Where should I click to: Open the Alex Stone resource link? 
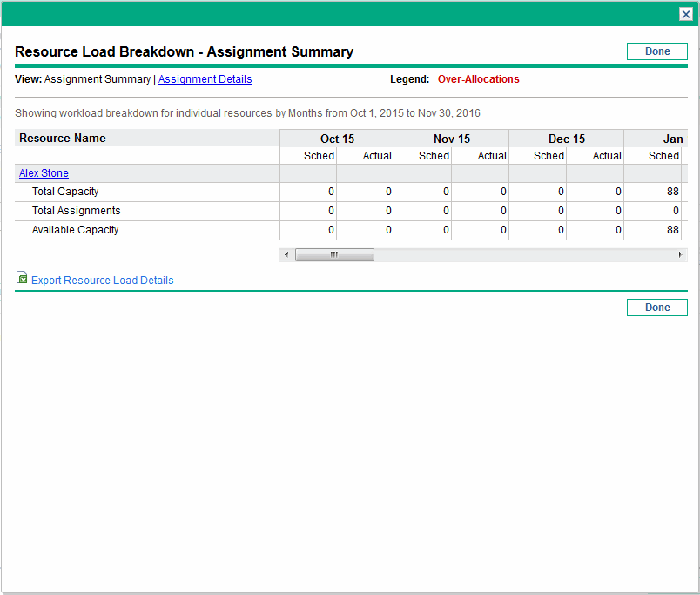(x=44, y=173)
